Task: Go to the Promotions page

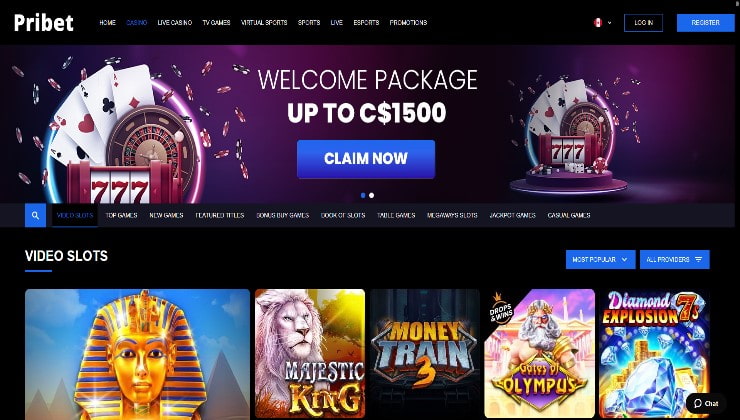Action: pos(408,23)
